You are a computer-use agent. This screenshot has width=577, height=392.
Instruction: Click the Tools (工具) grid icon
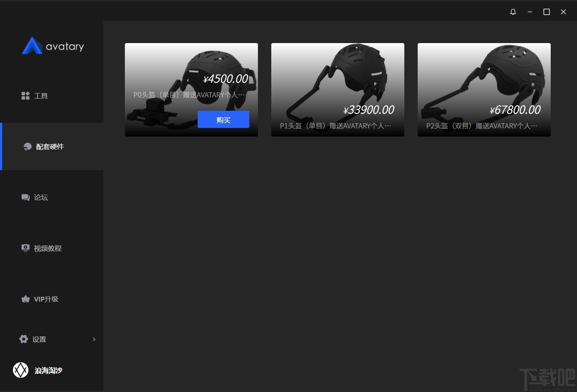tap(25, 96)
